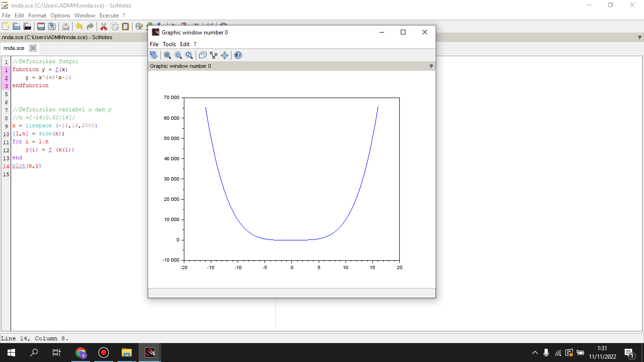The width and height of the screenshot is (644, 362).
Task: Open the Windows Start menu
Action: pyautogui.click(x=11, y=353)
